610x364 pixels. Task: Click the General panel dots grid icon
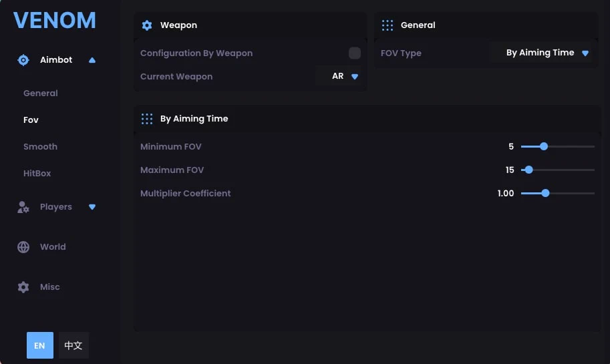pos(387,25)
